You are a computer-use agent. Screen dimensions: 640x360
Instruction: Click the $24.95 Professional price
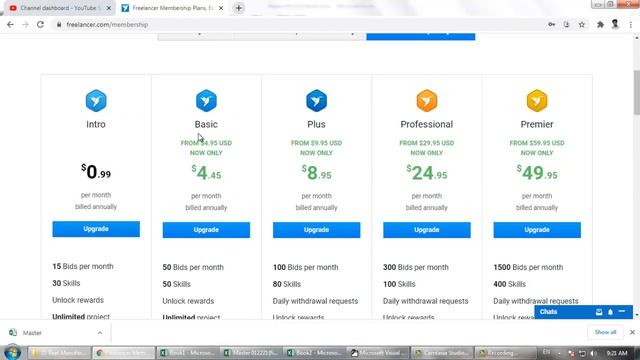tap(427, 173)
